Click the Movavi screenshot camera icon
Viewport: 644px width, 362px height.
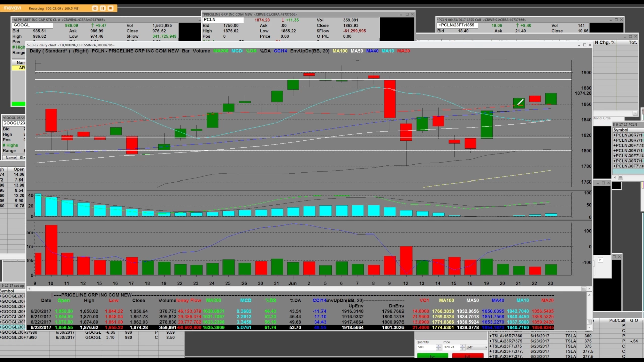pyautogui.click(x=95, y=8)
